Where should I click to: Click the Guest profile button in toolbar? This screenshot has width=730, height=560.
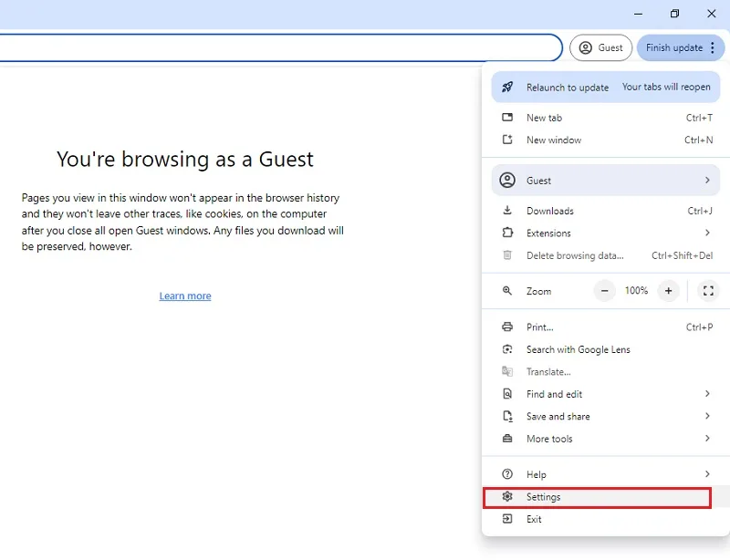(x=600, y=47)
